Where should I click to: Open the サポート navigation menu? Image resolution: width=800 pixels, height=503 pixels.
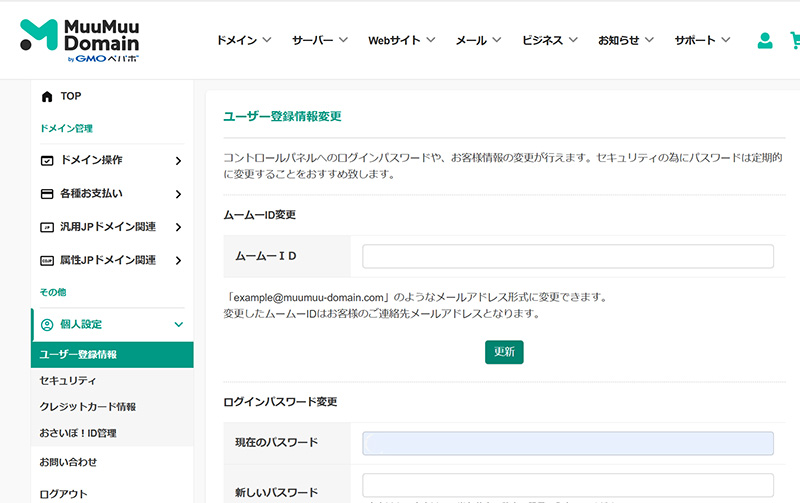coord(702,41)
